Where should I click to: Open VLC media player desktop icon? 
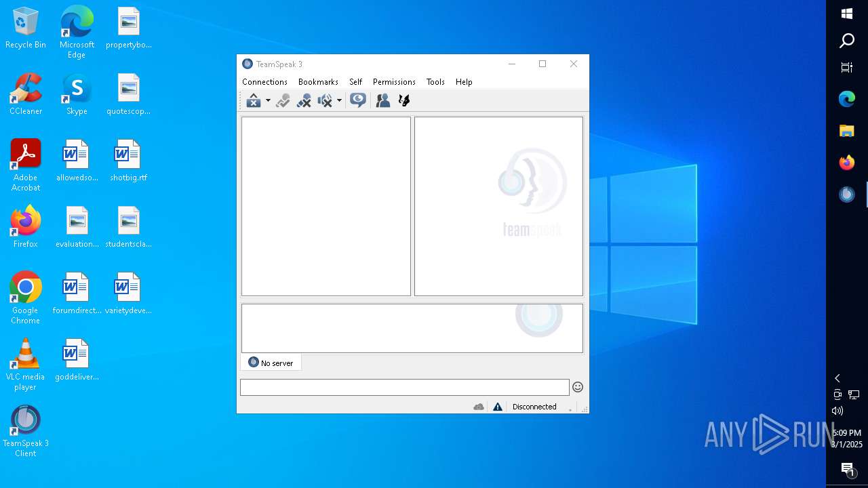[26, 365]
